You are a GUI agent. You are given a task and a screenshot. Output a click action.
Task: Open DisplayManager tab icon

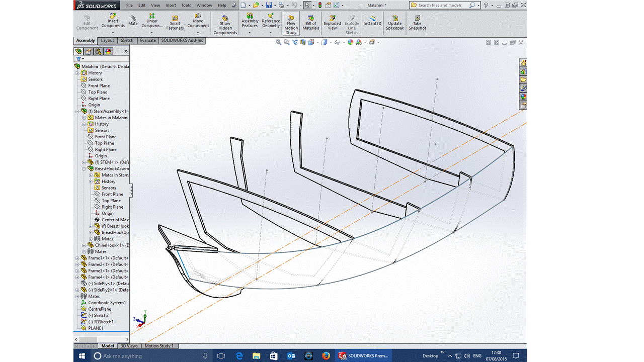[108, 51]
